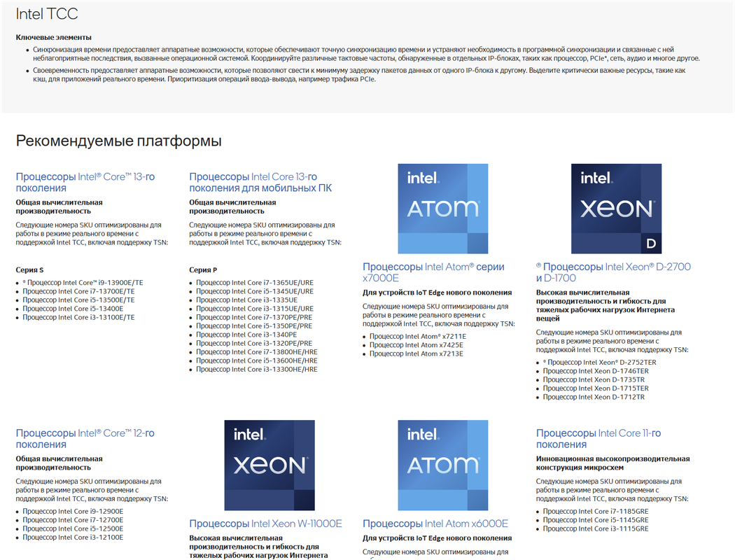The width and height of the screenshot is (735, 560).
Task: Select list item Intel Xeon D-1735TR
Action: tap(594, 379)
